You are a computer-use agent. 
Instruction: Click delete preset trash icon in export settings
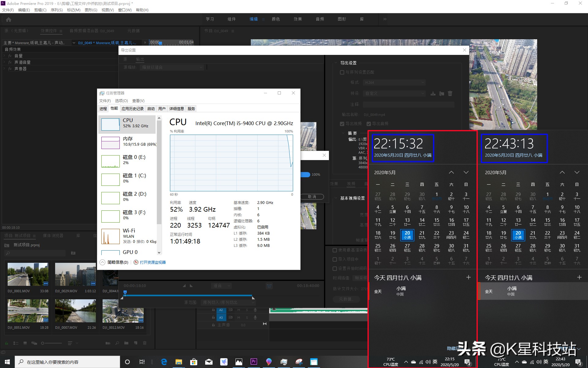pos(450,94)
